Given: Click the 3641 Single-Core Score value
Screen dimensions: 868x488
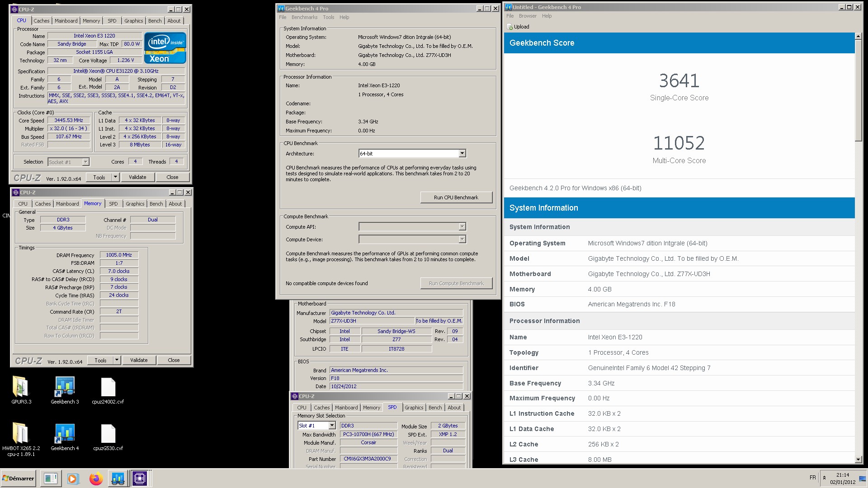Looking at the screenshot, I should pos(679,81).
